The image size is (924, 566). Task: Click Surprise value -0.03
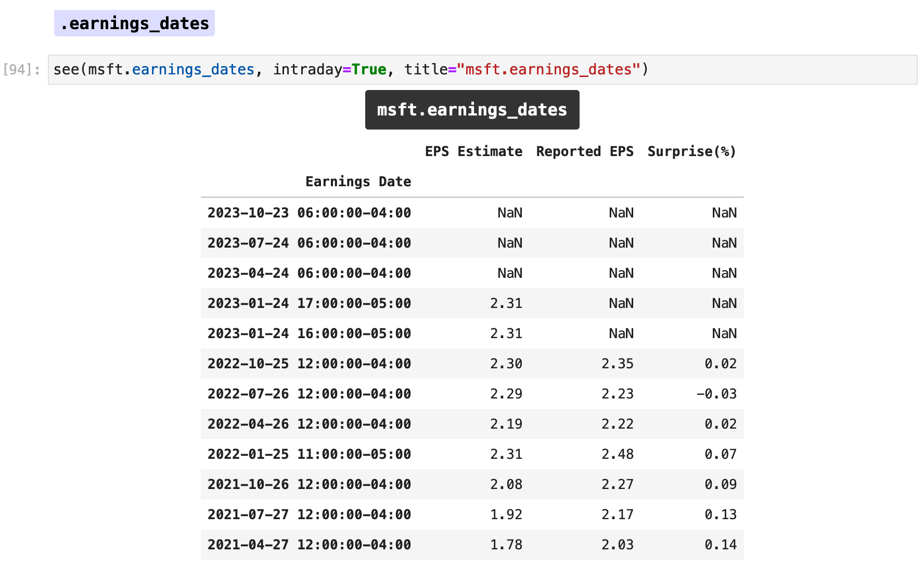[x=717, y=394]
